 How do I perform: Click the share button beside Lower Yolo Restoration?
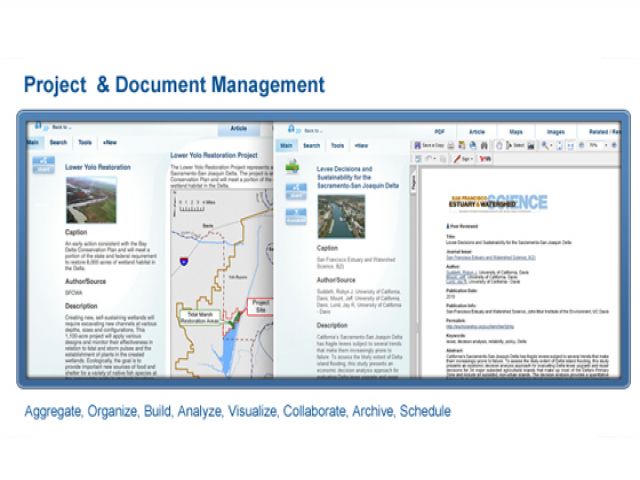(43, 165)
